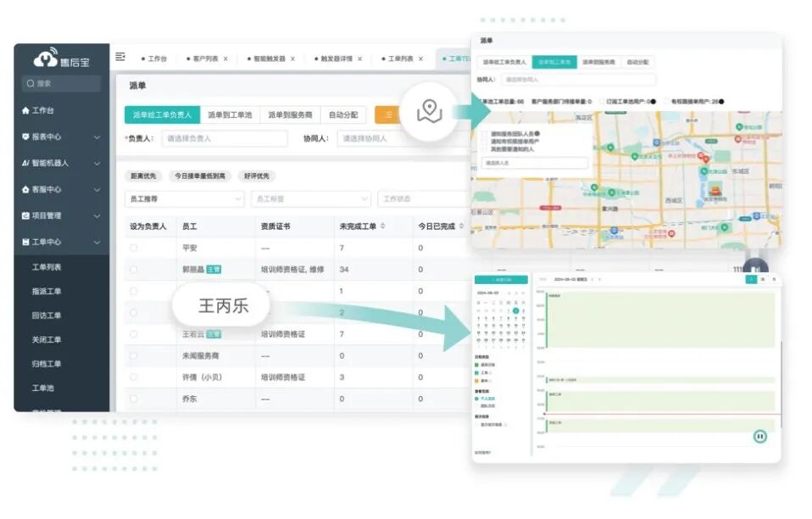Click the sidebar 搜索 search box

pyautogui.click(x=61, y=83)
